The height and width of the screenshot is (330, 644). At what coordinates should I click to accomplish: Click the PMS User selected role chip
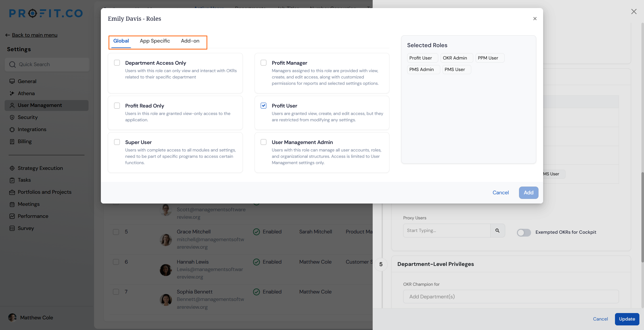pos(457,70)
